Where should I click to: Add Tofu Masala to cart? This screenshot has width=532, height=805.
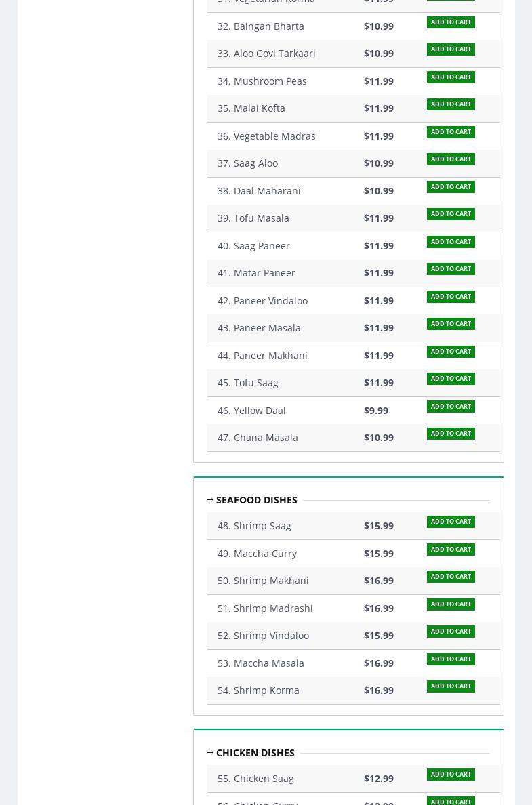451,214
